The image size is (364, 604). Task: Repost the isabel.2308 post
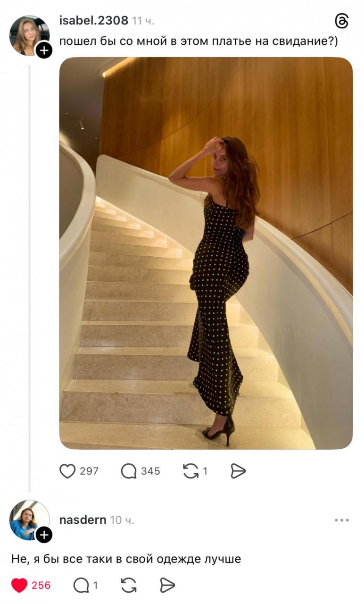pyautogui.click(x=190, y=471)
